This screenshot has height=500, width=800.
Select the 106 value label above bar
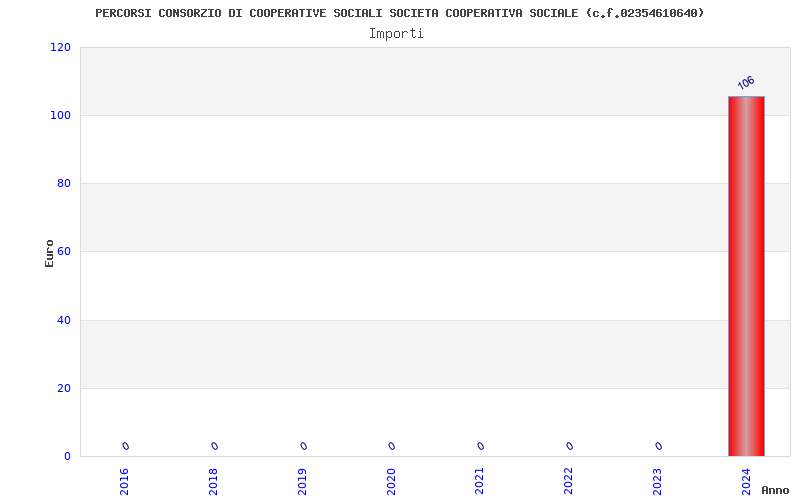tap(745, 83)
